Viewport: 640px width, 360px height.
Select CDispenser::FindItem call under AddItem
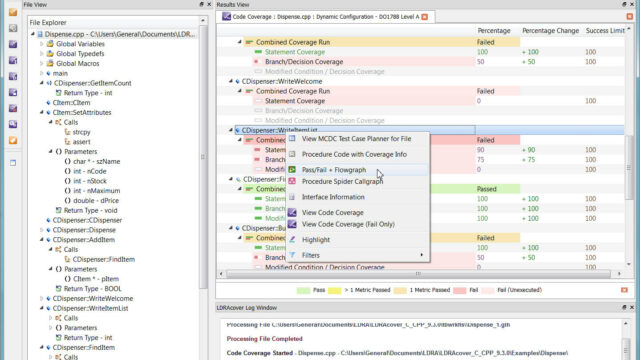pyautogui.click(x=104, y=259)
